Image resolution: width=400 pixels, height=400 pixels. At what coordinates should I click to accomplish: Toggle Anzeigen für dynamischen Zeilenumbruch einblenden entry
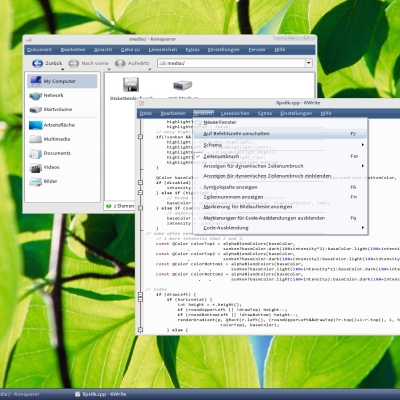coord(279,176)
